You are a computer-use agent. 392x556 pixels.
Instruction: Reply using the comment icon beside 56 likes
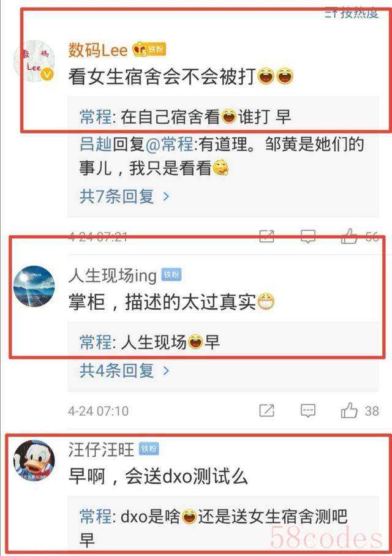tap(308, 236)
